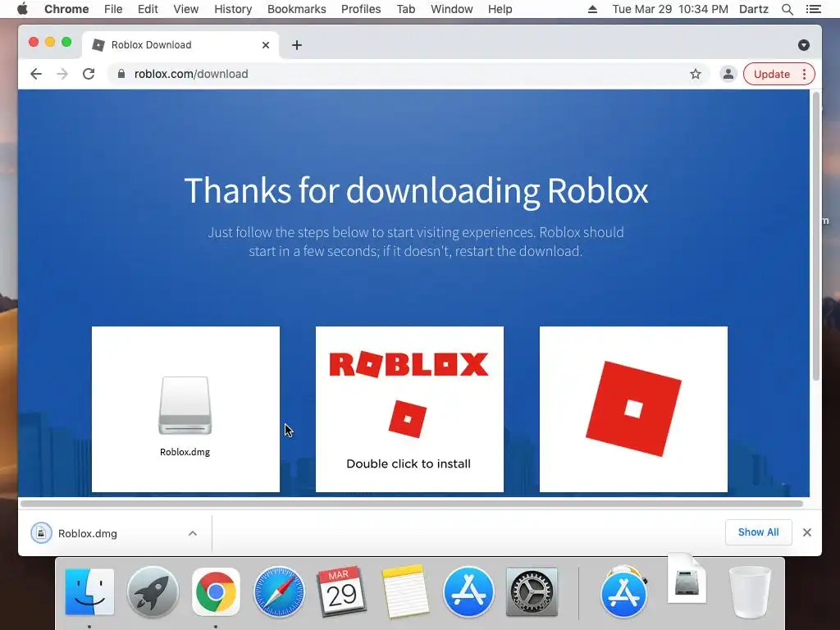
Task: Click the browser forward arrow
Action: point(62,74)
